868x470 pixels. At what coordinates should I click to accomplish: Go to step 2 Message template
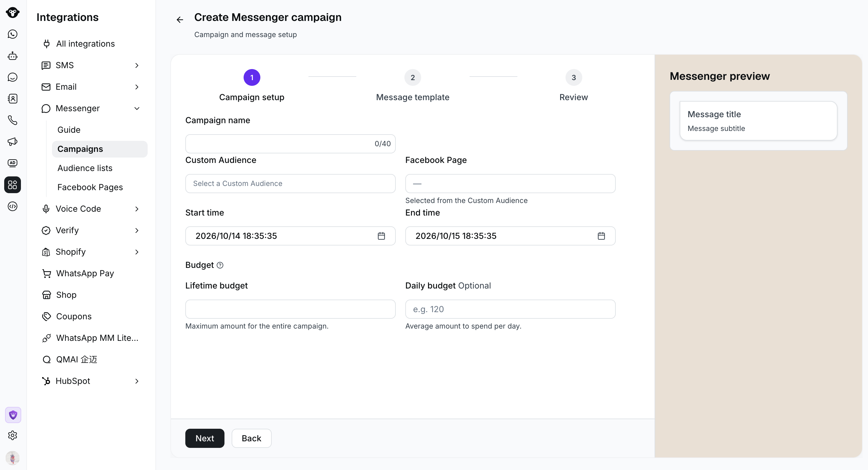[x=412, y=86]
